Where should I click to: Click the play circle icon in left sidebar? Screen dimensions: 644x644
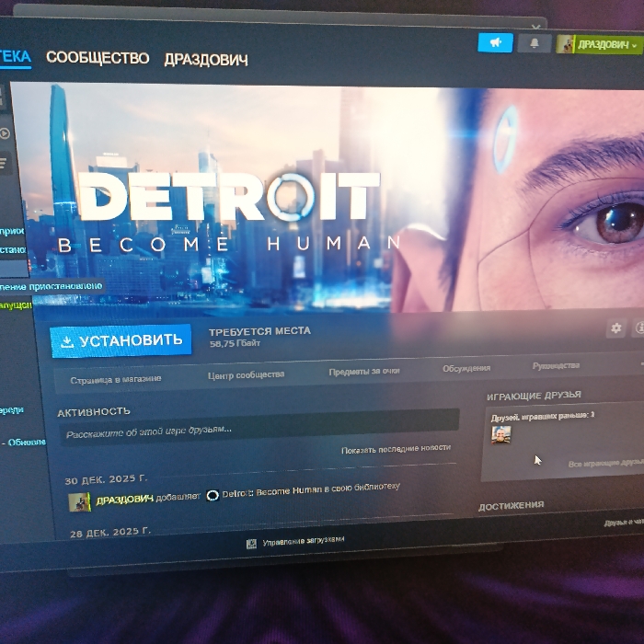pos(5,133)
